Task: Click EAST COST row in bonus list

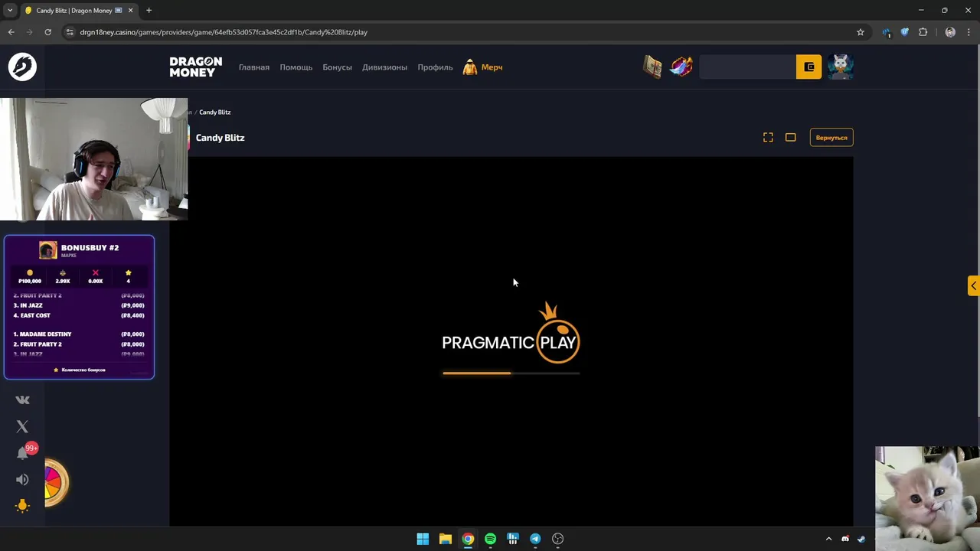Action: pos(79,315)
